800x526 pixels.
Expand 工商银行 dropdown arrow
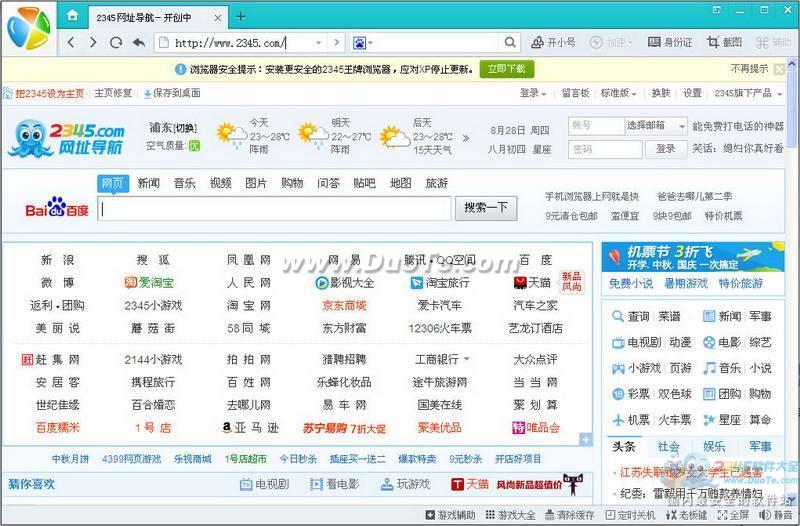[x=466, y=359]
